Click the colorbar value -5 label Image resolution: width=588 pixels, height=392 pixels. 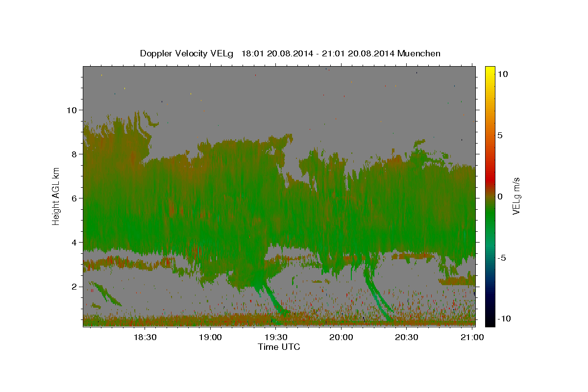point(501,257)
